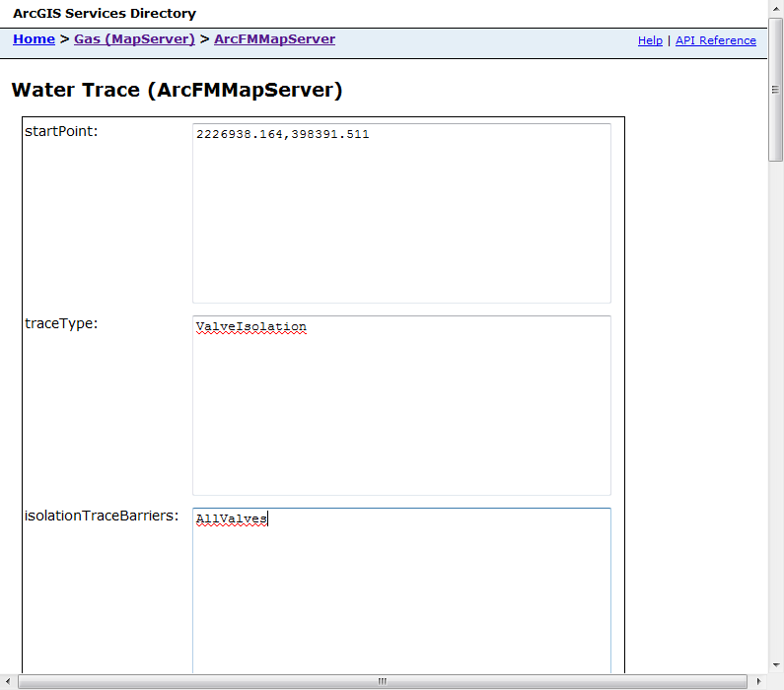Viewport: 784px width, 690px height.
Task: Click the horizontal scrollbar right arrow
Action: (x=759, y=681)
